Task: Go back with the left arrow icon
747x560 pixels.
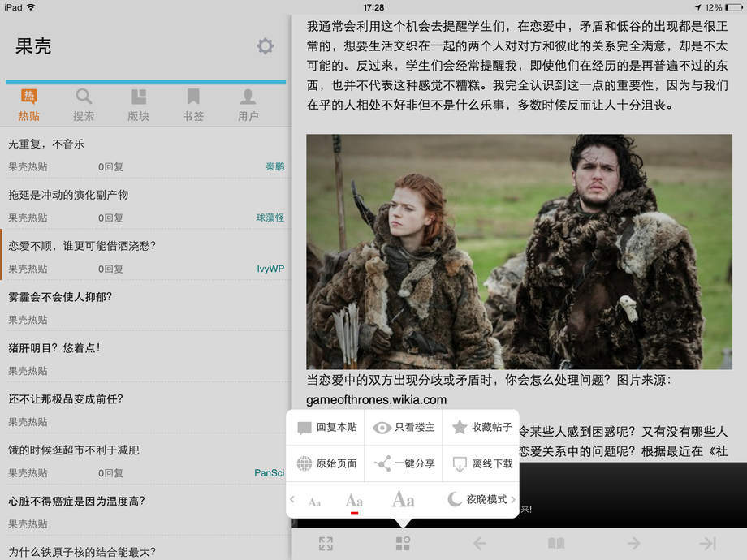Action: click(480, 544)
